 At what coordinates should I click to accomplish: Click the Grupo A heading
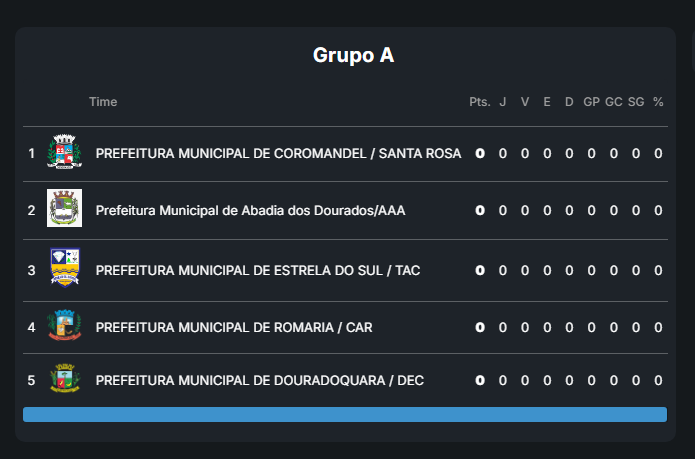353,55
